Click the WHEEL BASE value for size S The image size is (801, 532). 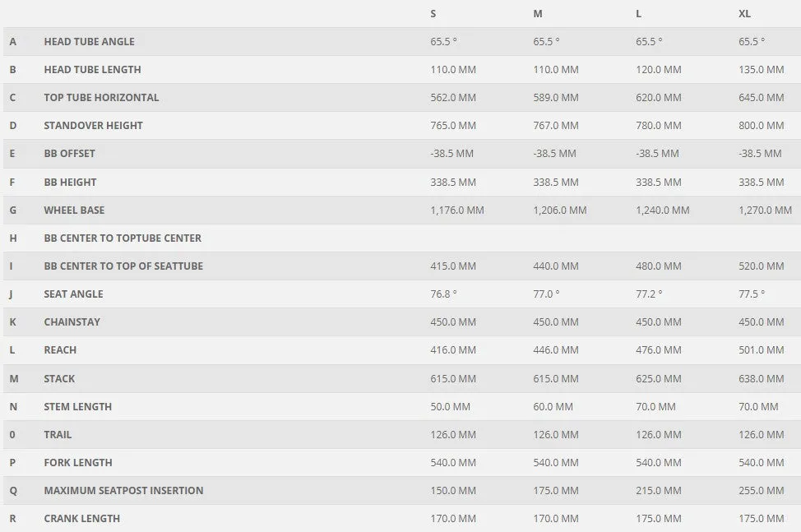[456, 210]
